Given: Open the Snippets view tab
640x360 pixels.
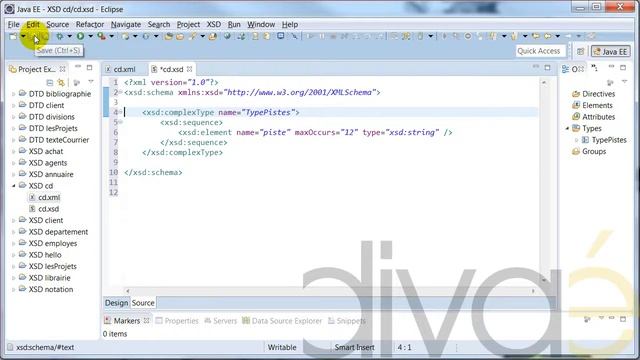Looking at the screenshot, I should point(347,321).
